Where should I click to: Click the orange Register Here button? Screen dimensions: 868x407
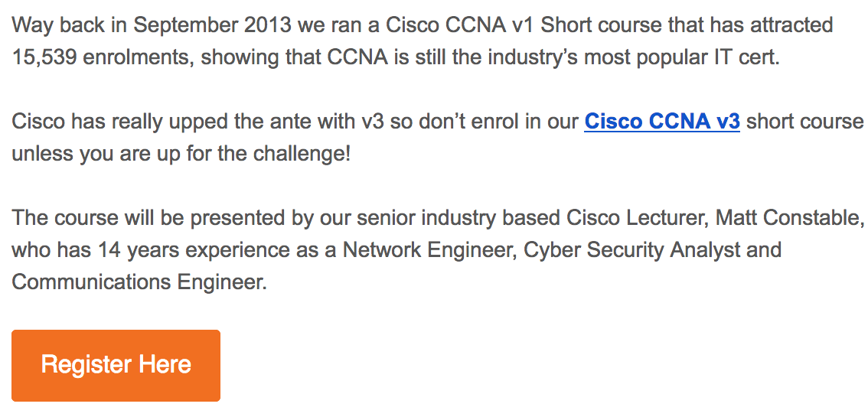click(x=116, y=366)
